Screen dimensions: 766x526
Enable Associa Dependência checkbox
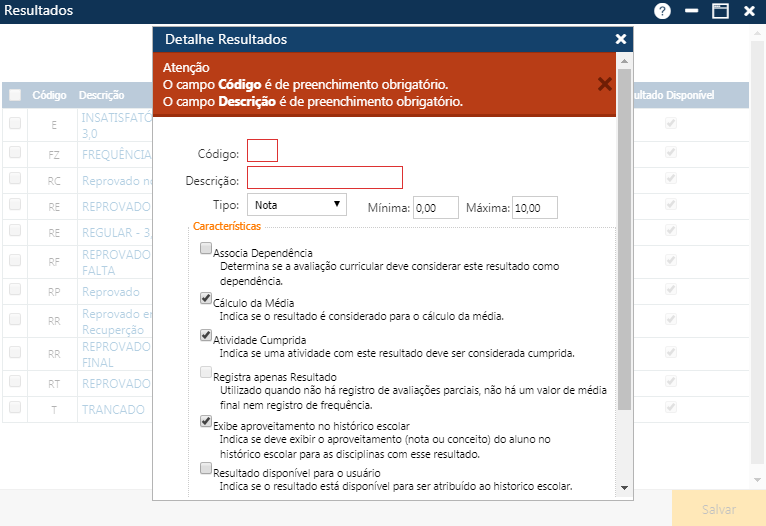[206, 248]
